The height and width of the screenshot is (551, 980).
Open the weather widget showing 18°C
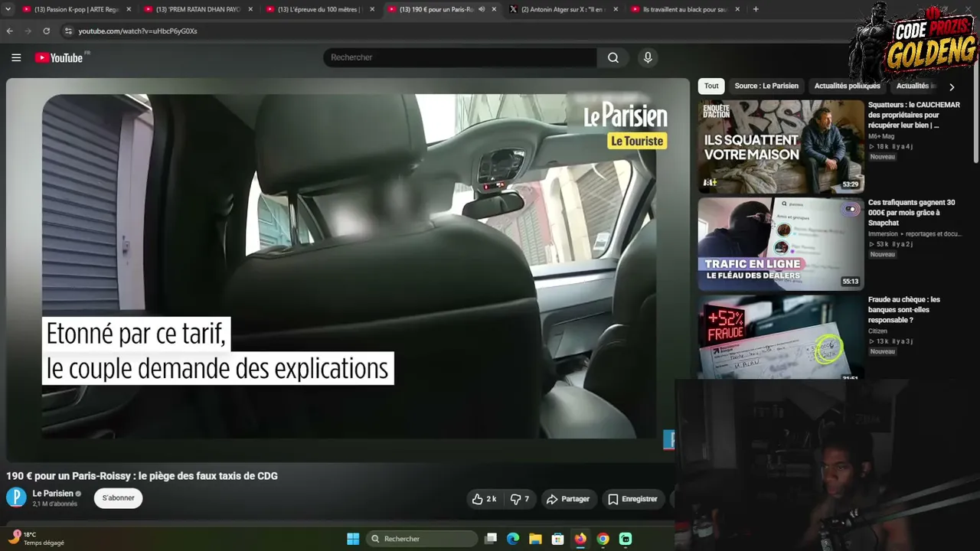coord(36,539)
